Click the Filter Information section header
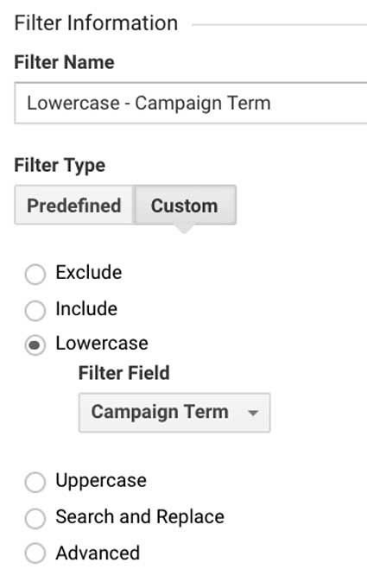This screenshot has width=367, height=588. click(x=96, y=22)
